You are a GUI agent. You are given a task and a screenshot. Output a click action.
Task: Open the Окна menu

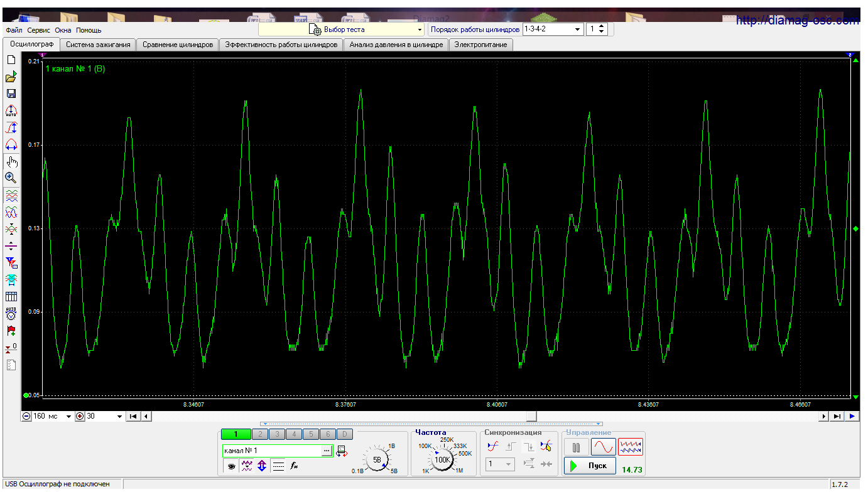click(63, 30)
